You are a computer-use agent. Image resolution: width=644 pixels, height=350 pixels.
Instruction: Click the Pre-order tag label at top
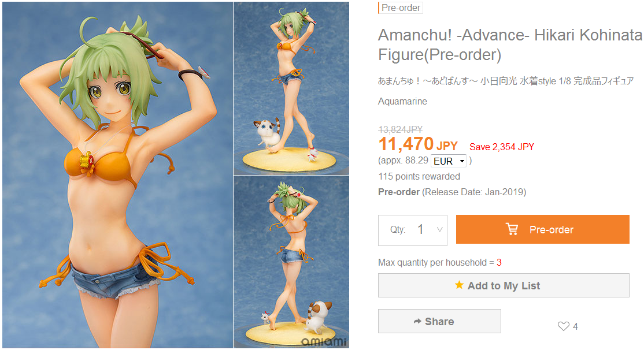pyautogui.click(x=401, y=8)
